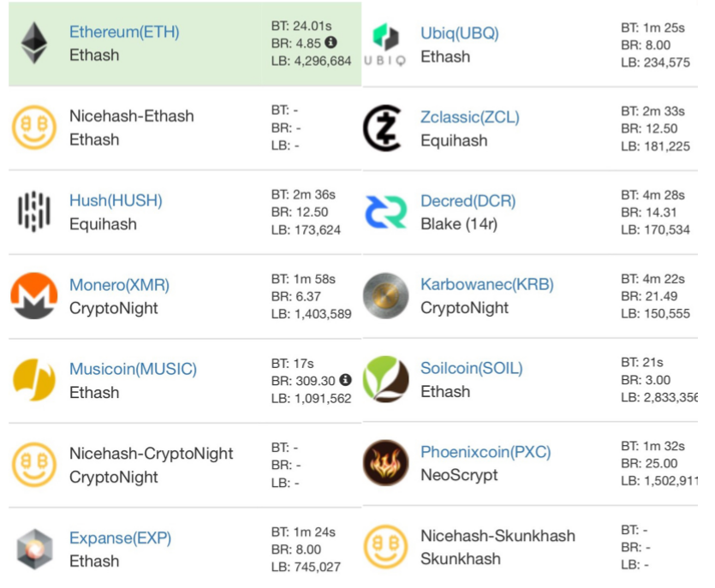Click the Ubiq green logo icon
The height and width of the screenshot is (588, 715).
coord(384,38)
